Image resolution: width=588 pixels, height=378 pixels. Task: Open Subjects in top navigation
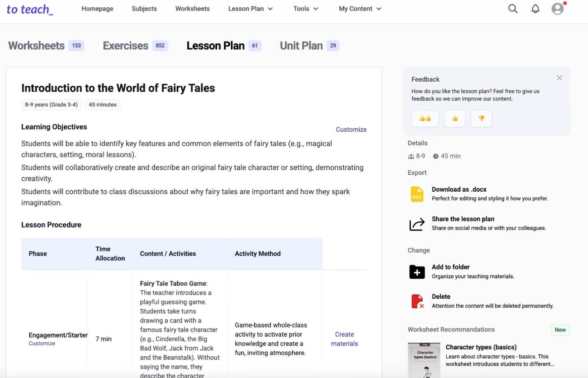144,9
